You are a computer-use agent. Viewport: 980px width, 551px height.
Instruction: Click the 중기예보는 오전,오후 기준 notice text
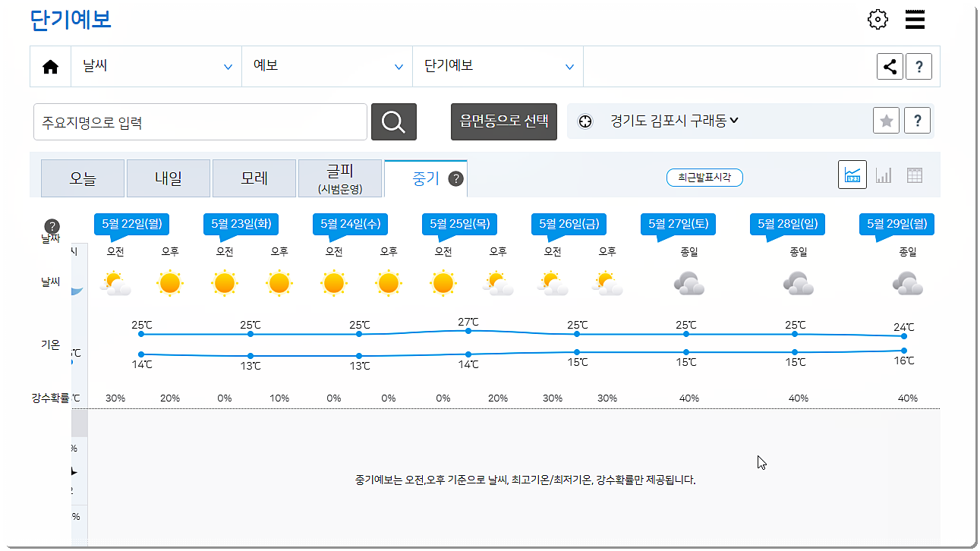pos(525,480)
